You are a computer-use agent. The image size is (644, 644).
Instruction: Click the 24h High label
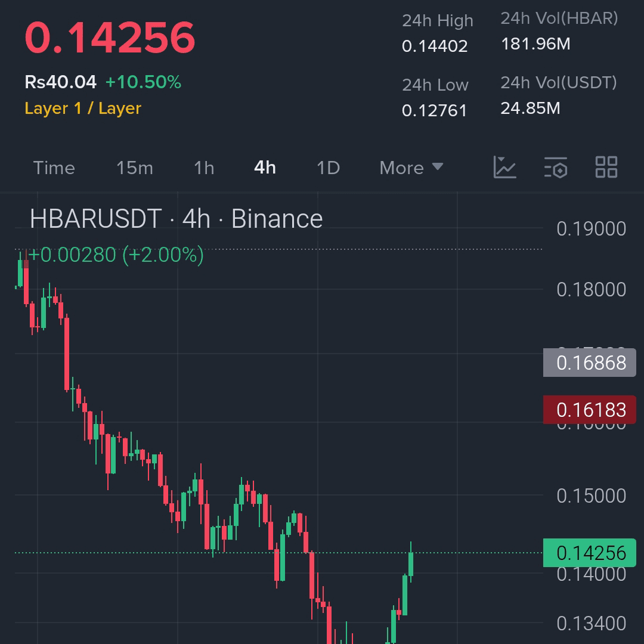[438, 20]
